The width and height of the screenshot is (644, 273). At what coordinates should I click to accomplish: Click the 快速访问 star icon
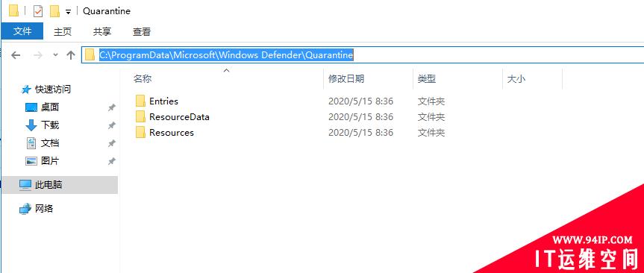click(x=26, y=89)
